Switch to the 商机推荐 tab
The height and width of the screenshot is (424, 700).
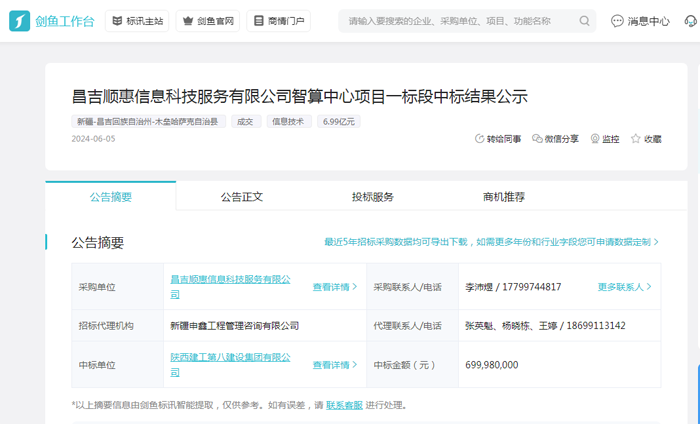tap(504, 197)
